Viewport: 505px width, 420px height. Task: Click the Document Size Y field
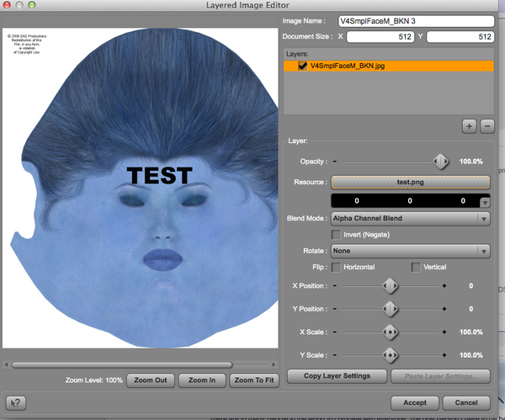coord(460,37)
